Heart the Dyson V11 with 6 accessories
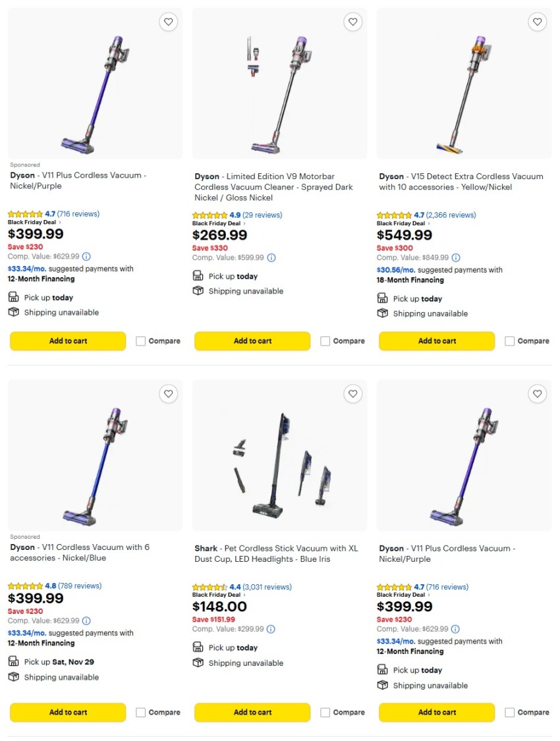The image size is (560, 741). tap(169, 393)
